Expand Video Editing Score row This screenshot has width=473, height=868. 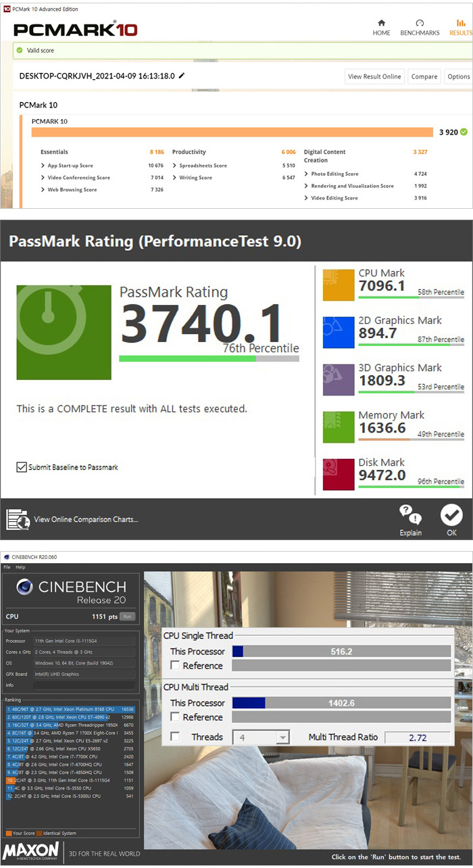[307, 198]
